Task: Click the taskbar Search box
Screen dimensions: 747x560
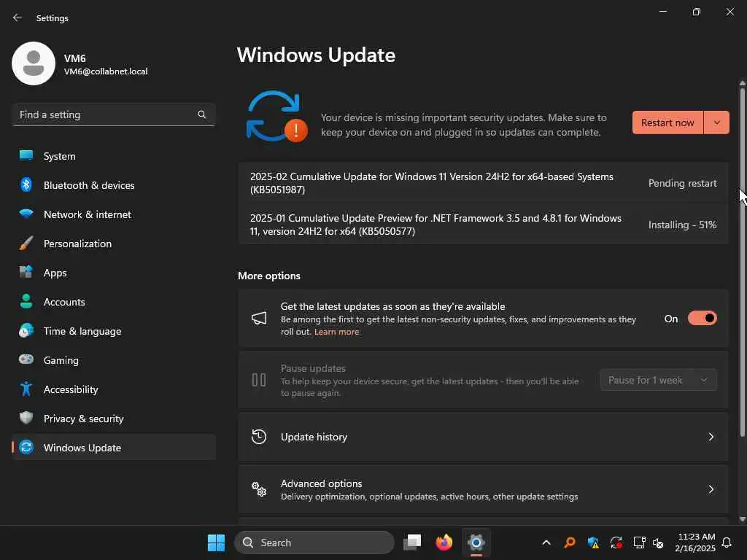Action: coord(314,542)
